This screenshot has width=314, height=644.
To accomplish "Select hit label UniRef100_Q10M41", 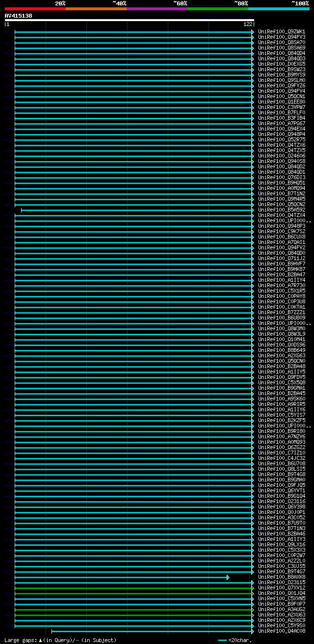I will pyautogui.click(x=282, y=340).
